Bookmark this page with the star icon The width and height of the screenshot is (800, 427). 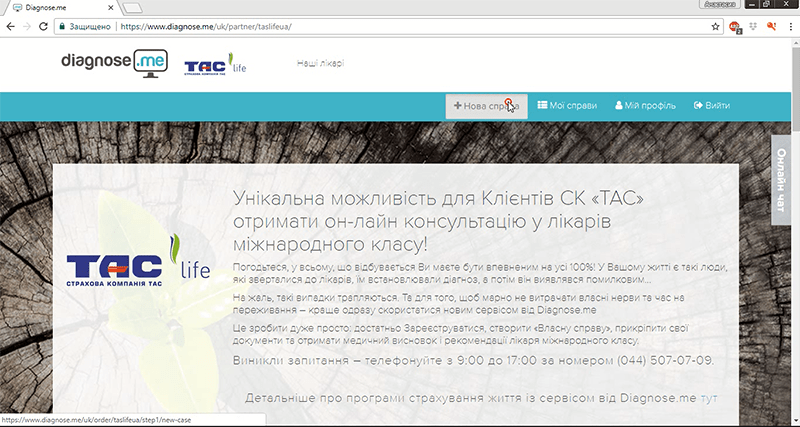pyautogui.click(x=715, y=27)
